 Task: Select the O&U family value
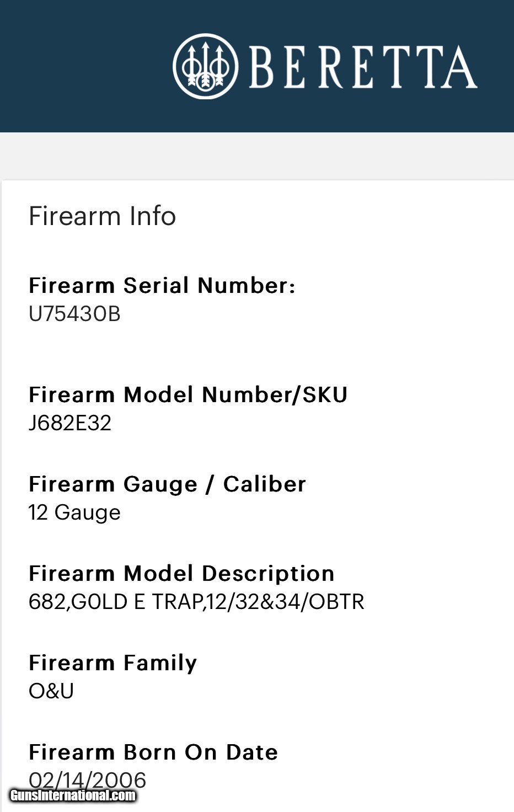tap(51, 691)
